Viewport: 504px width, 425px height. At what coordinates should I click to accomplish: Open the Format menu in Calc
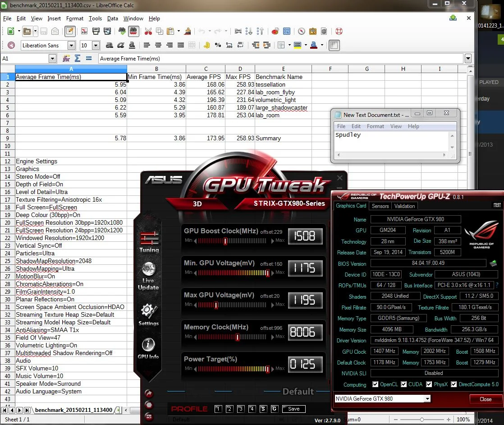coord(74,18)
